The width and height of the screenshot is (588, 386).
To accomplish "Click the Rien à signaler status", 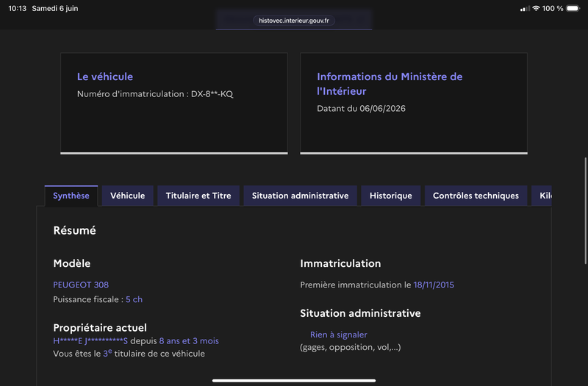I will point(338,335).
